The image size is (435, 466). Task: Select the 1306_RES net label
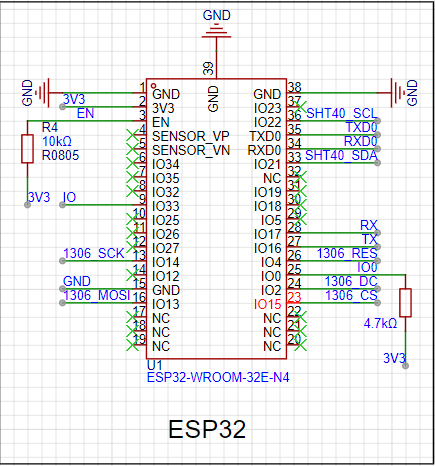347,253
